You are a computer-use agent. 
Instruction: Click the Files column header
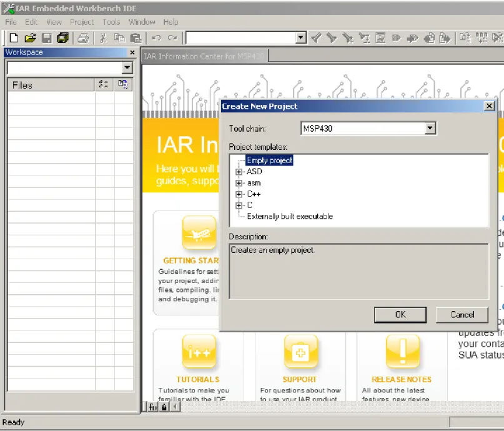point(51,85)
